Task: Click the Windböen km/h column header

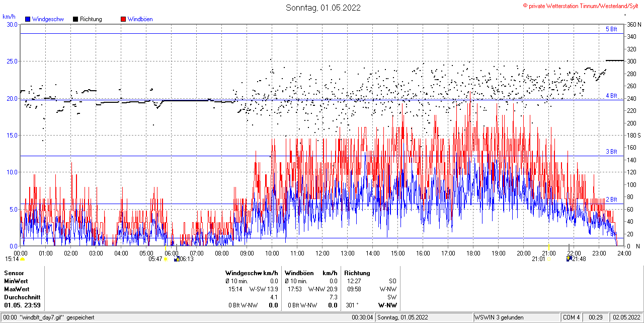Action: [311, 273]
